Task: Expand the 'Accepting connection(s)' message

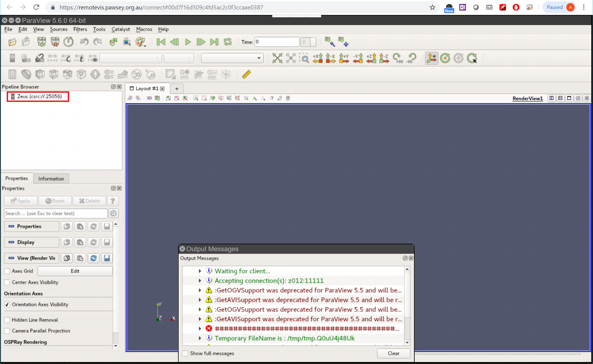Action: (200, 281)
